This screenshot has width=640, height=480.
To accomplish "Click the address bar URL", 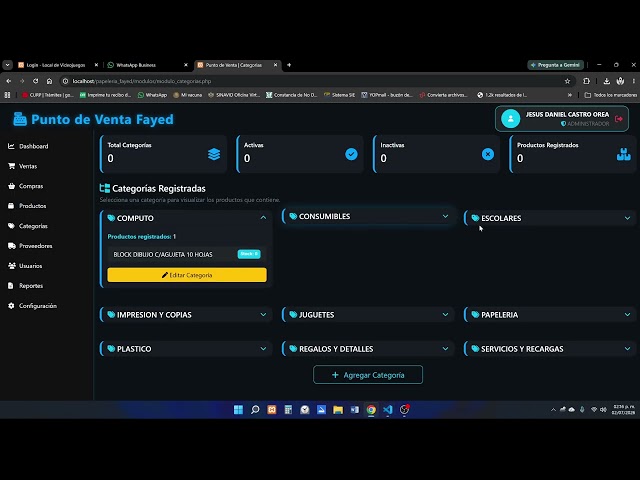I will pos(142,81).
